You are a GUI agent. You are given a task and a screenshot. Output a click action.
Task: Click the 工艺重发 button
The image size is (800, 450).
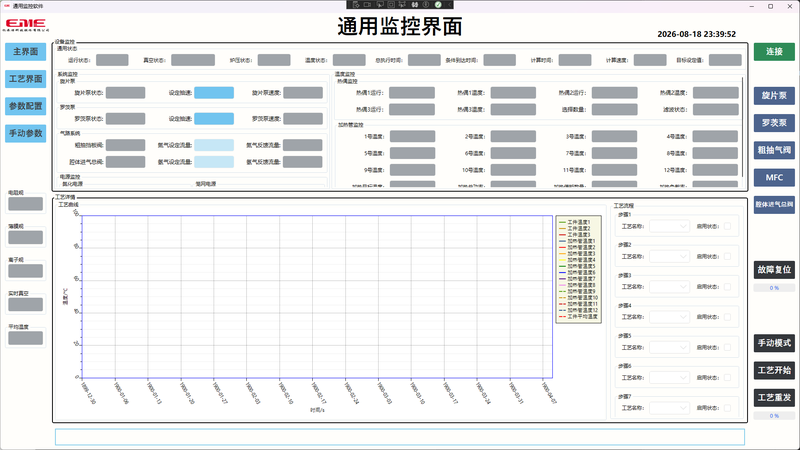point(774,398)
